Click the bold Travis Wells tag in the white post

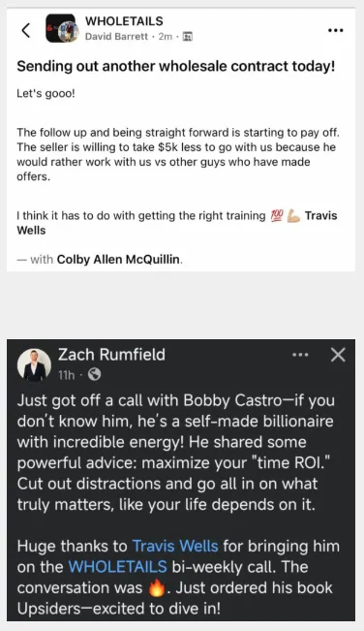(x=177, y=223)
